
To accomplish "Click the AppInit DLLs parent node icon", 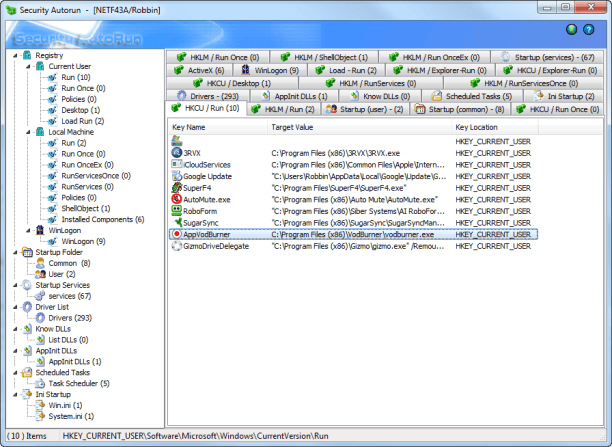I will (27, 351).
